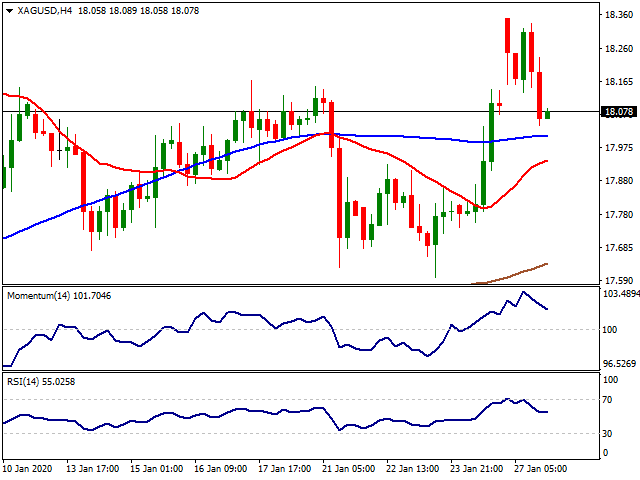Image resolution: width=640 pixels, height=480 pixels.
Task: Click the 18.165 price axis label
Action: (x=619, y=82)
